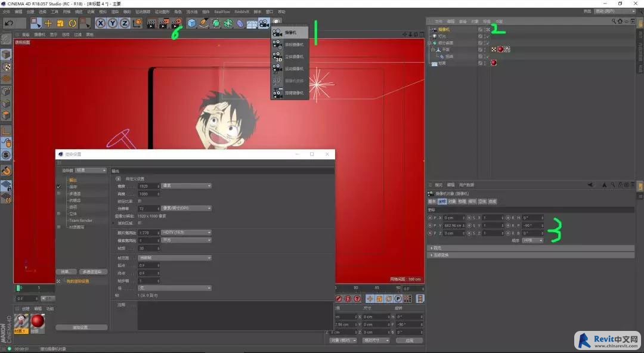Screen dimensions: 644x353
Task: Click the Light bulb toolbar icon
Action: click(x=277, y=21)
